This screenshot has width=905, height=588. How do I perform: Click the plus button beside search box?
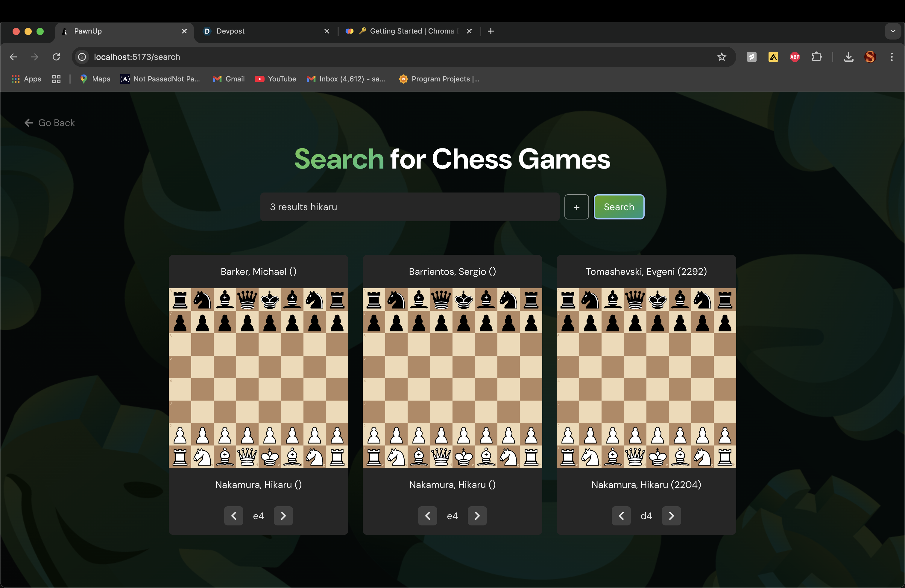coord(576,207)
